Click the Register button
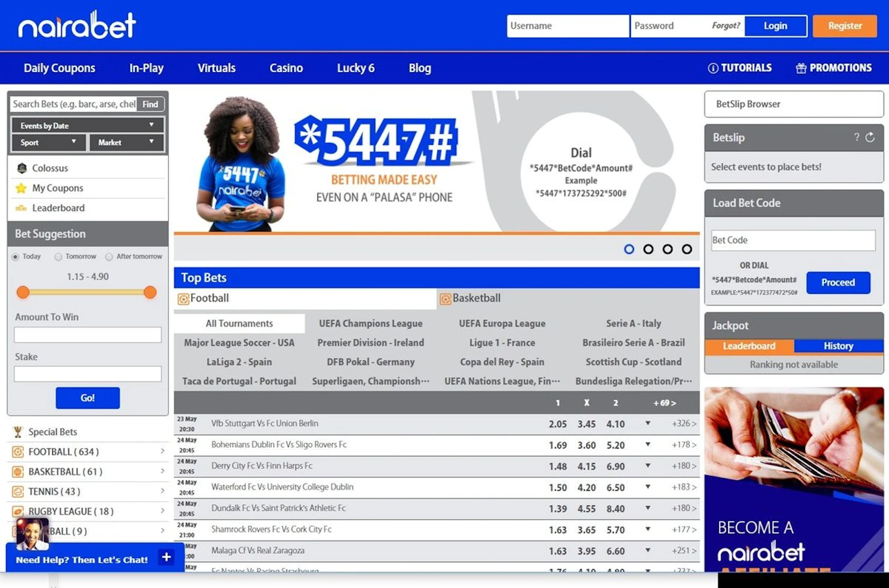889x588 pixels. (x=845, y=26)
